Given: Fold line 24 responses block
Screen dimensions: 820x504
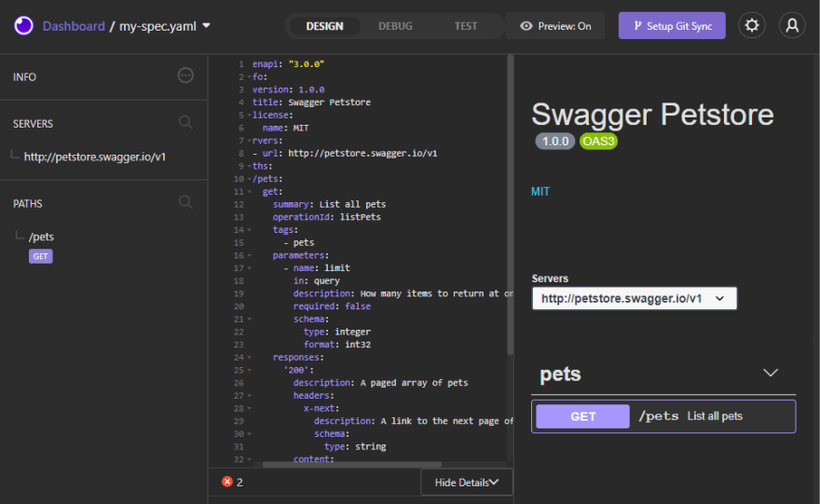Looking at the screenshot, I should 250,358.
